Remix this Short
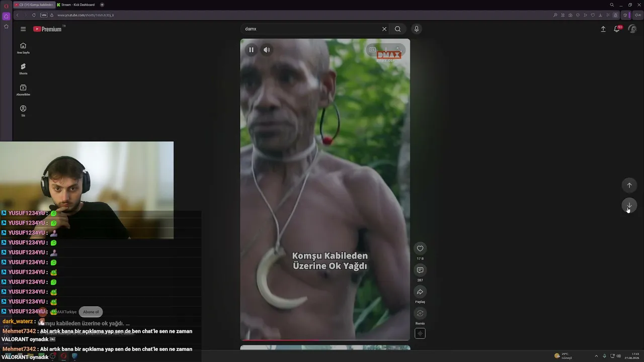This screenshot has height=362, width=644. pos(420,313)
